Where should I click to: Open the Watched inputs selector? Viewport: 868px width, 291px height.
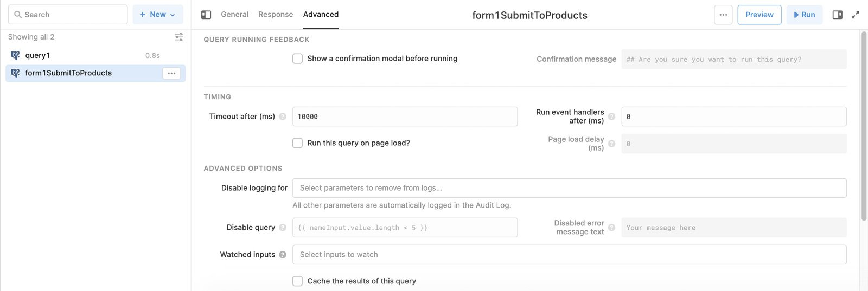[569, 255]
